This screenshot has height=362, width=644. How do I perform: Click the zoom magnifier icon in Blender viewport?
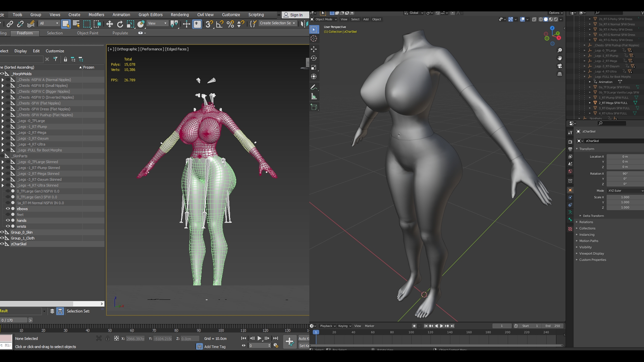560,50
